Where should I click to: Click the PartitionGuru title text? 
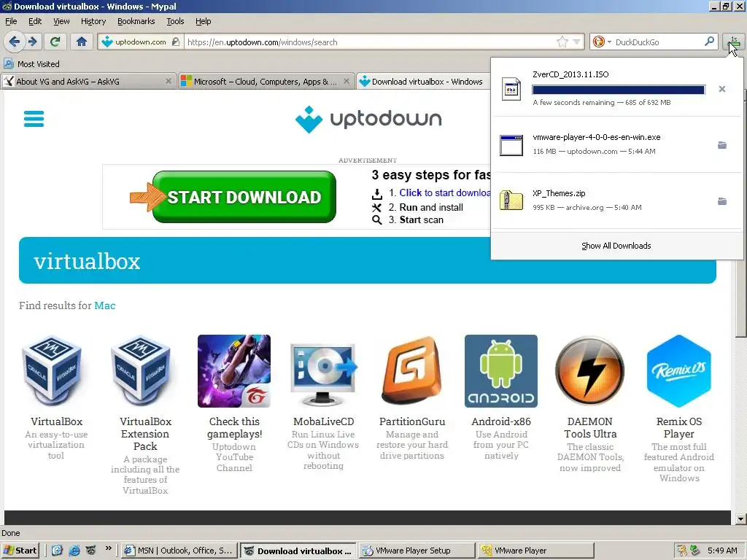click(x=412, y=421)
